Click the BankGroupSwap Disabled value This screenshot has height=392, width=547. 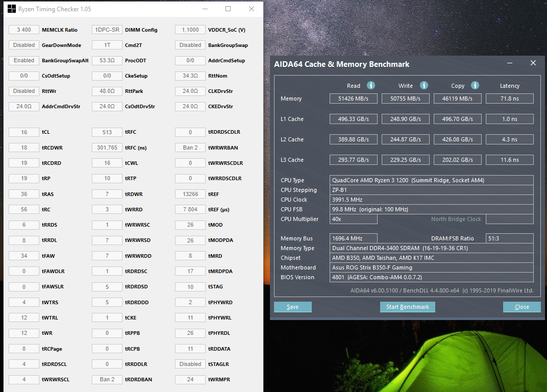190,45
